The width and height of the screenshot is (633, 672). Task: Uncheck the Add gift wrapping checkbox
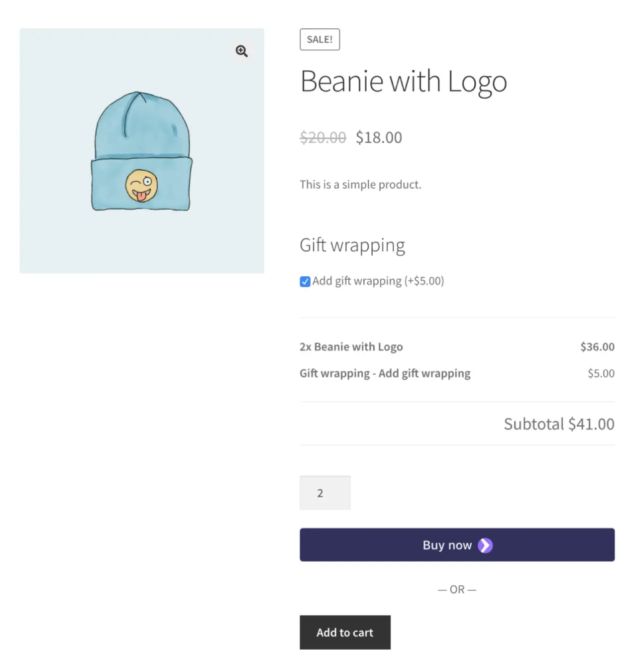(305, 282)
